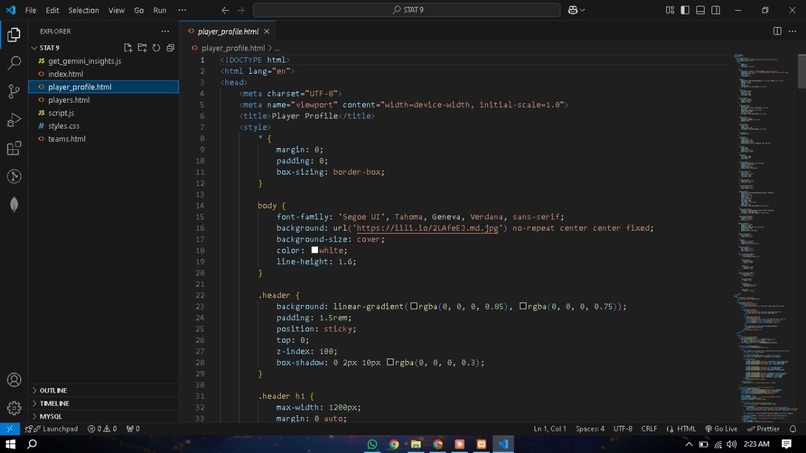This screenshot has height=453, width=806.
Task: Click rgba 0.85 color swatch on line 23
Action: [414, 306]
